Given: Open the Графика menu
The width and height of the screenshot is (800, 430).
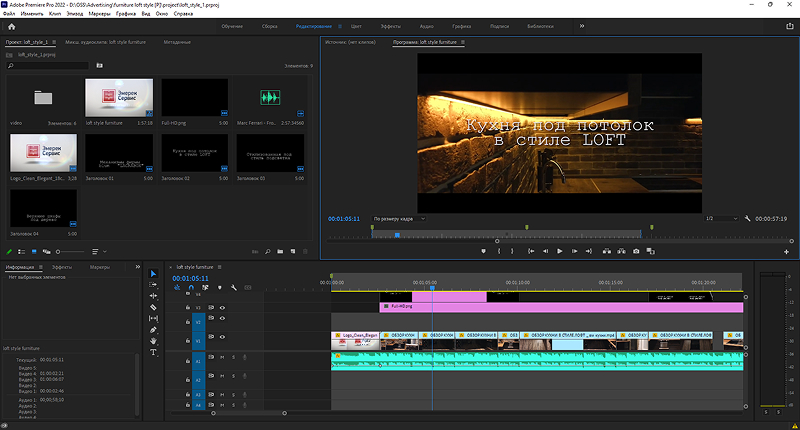Looking at the screenshot, I should click(x=126, y=14).
